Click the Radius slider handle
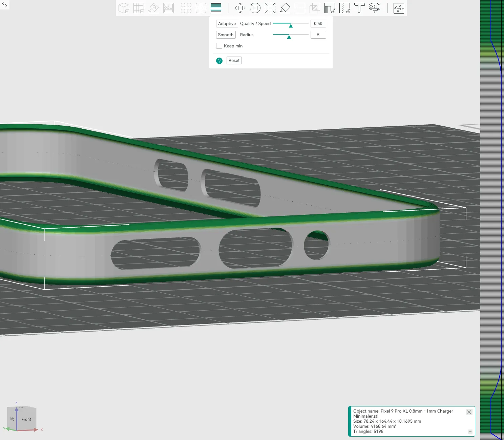Screen dimensions: 504x440 tap(289, 37)
